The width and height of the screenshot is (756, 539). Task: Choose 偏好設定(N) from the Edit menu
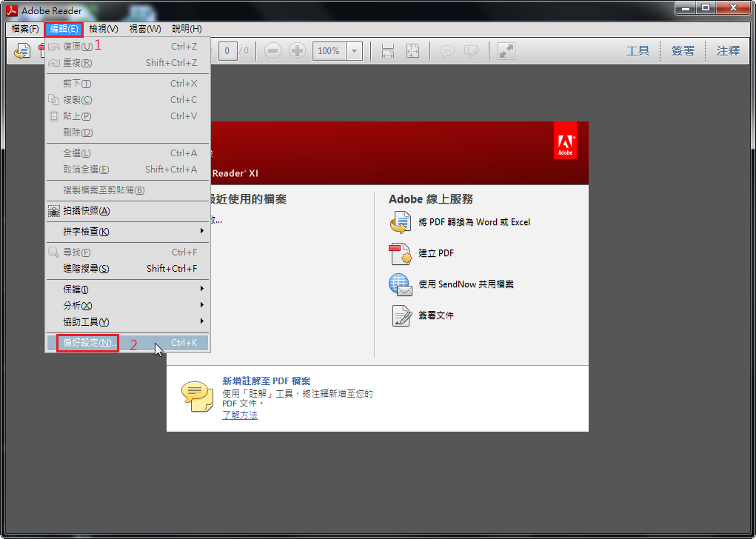[128, 343]
